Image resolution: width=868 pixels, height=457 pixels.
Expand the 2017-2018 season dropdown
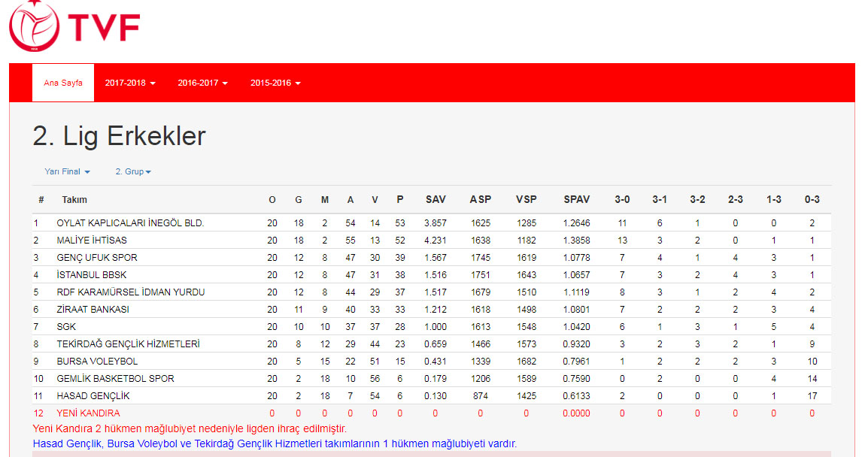[x=130, y=83]
